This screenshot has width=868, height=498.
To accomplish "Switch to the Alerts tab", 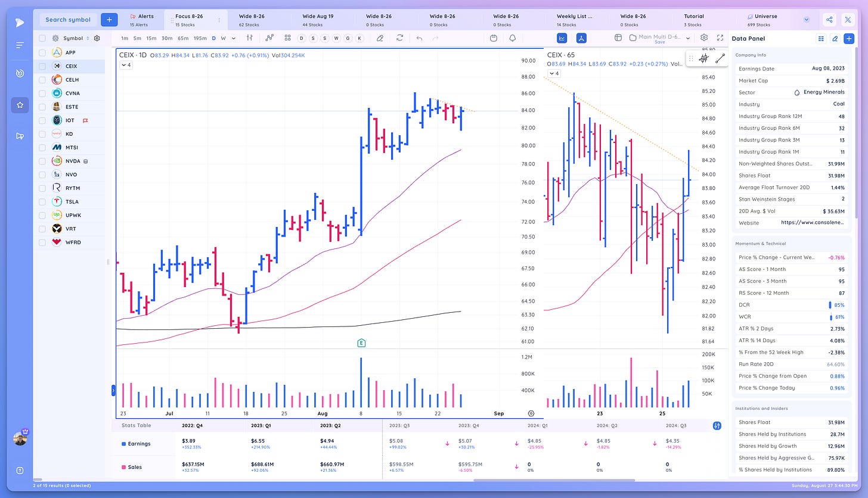I will point(142,20).
